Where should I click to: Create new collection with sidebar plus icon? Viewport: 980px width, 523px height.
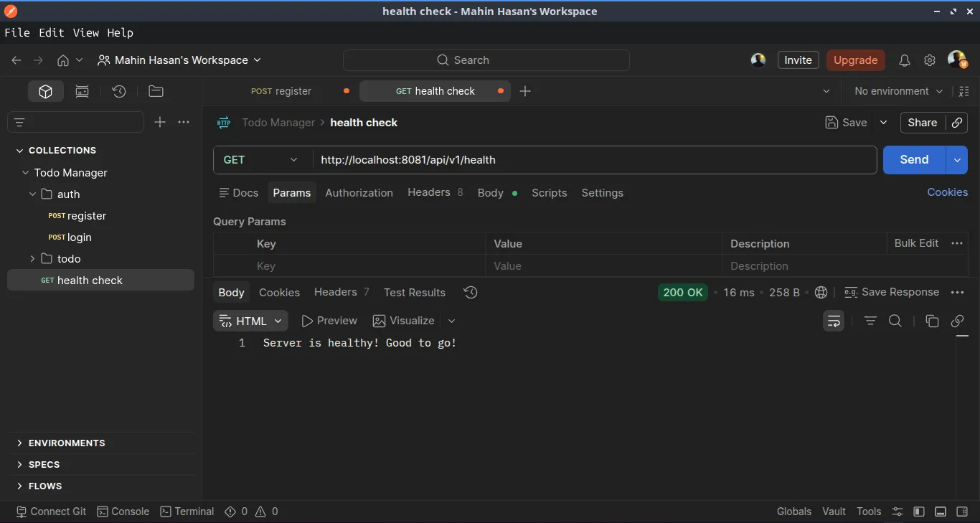tap(160, 122)
